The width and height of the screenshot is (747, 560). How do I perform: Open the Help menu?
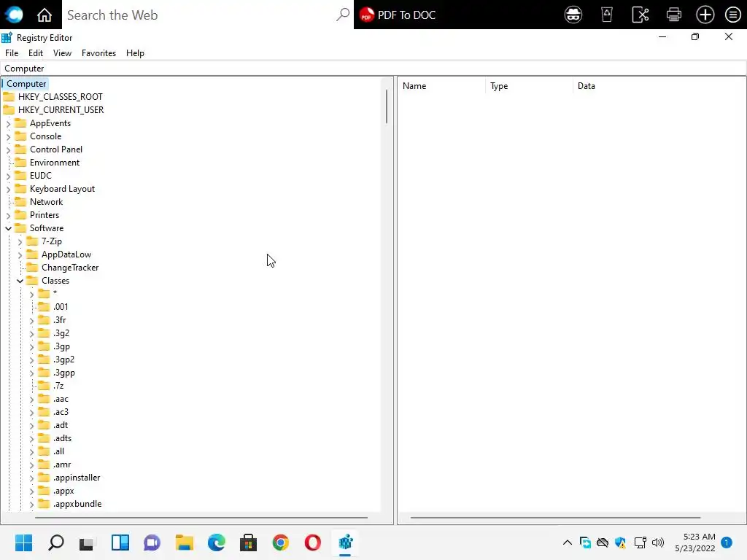[x=135, y=52]
